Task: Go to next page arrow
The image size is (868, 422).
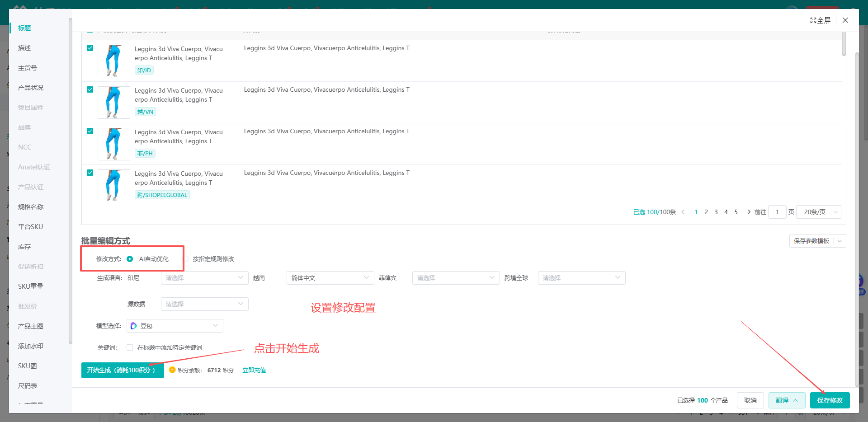Action: (749, 212)
